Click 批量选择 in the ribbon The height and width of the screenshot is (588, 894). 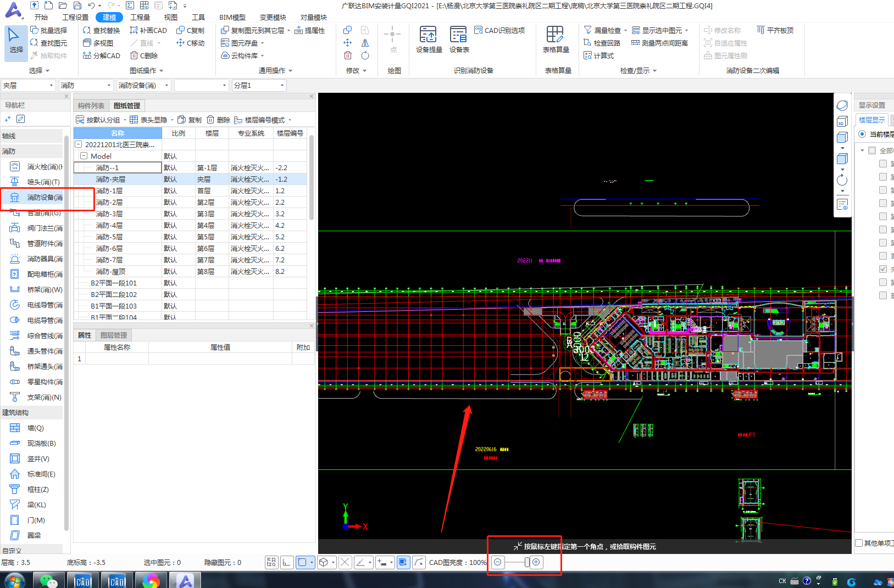(49, 30)
